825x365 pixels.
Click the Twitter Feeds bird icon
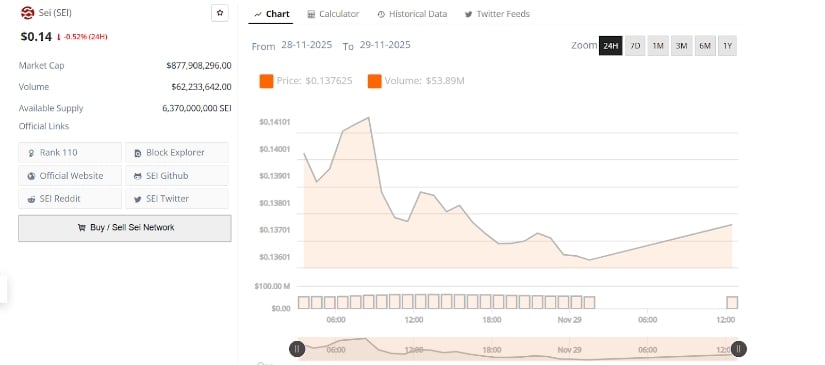pos(468,14)
